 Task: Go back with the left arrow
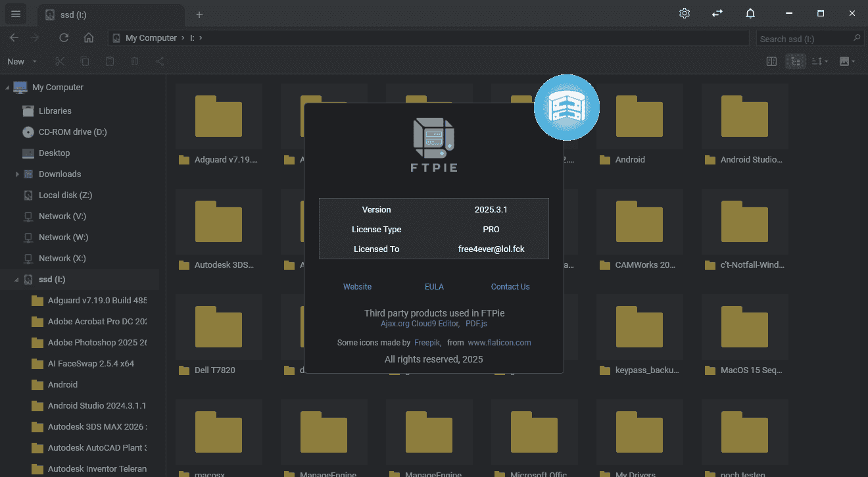tap(14, 38)
